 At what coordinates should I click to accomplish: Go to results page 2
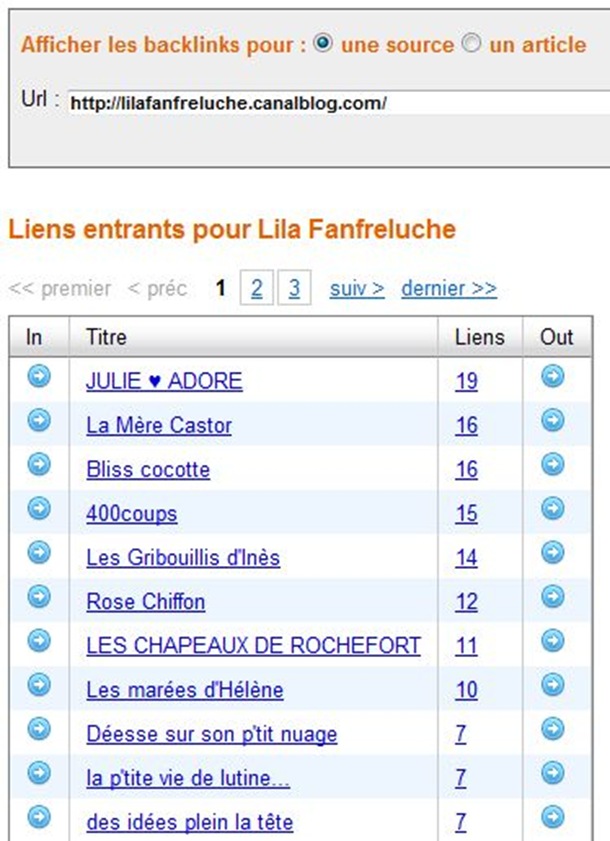pyautogui.click(x=256, y=288)
